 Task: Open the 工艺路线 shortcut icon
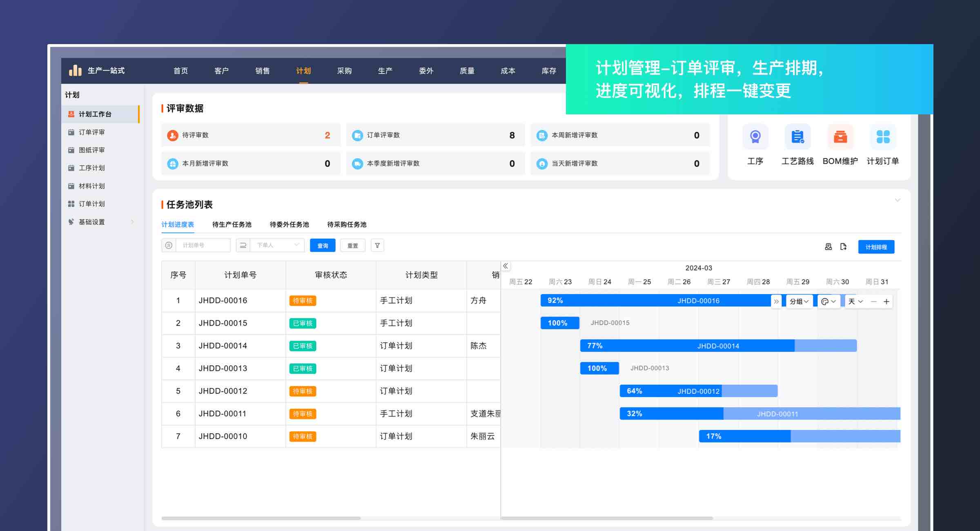coord(797,137)
